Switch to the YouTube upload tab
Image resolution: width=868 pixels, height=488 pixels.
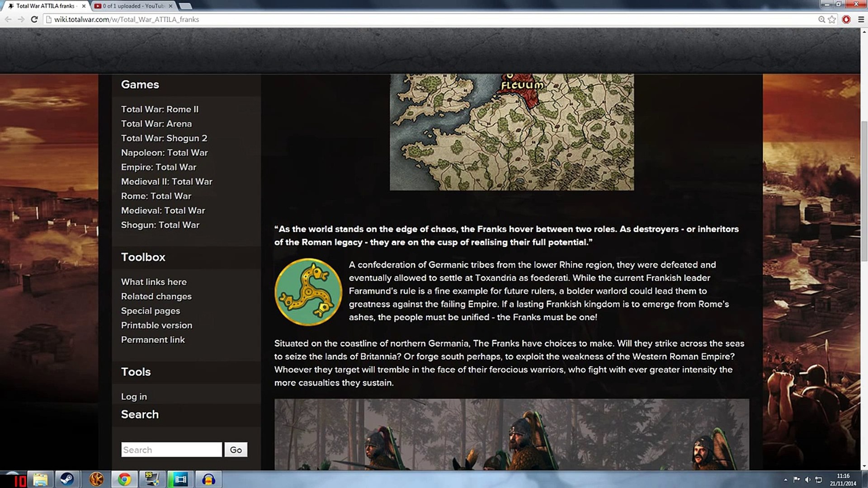click(x=131, y=6)
